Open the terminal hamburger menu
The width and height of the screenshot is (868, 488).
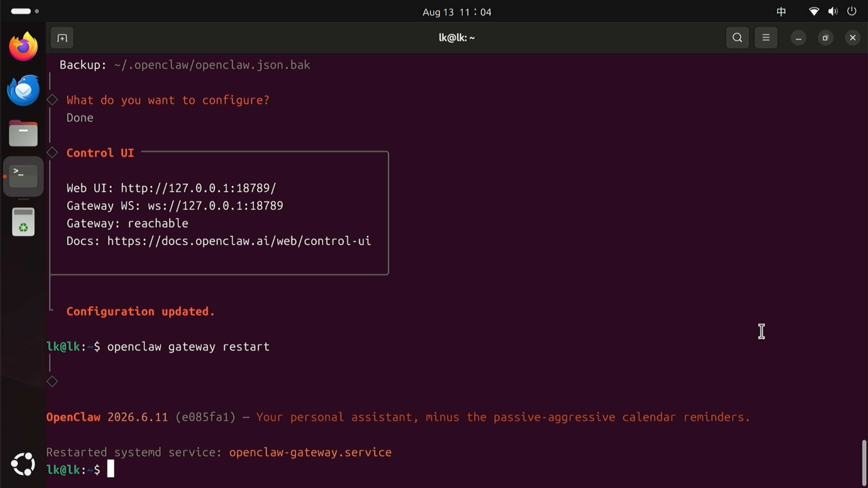766,38
